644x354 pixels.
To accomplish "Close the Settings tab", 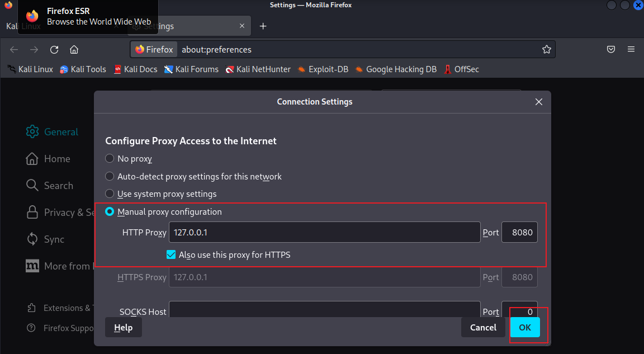I will [x=242, y=26].
